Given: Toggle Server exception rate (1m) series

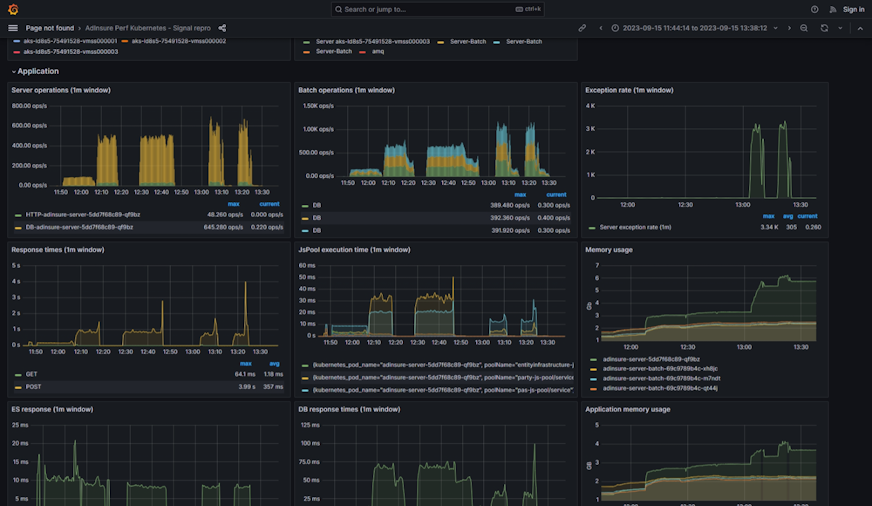Looking at the screenshot, I should click(x=635, y=227).
